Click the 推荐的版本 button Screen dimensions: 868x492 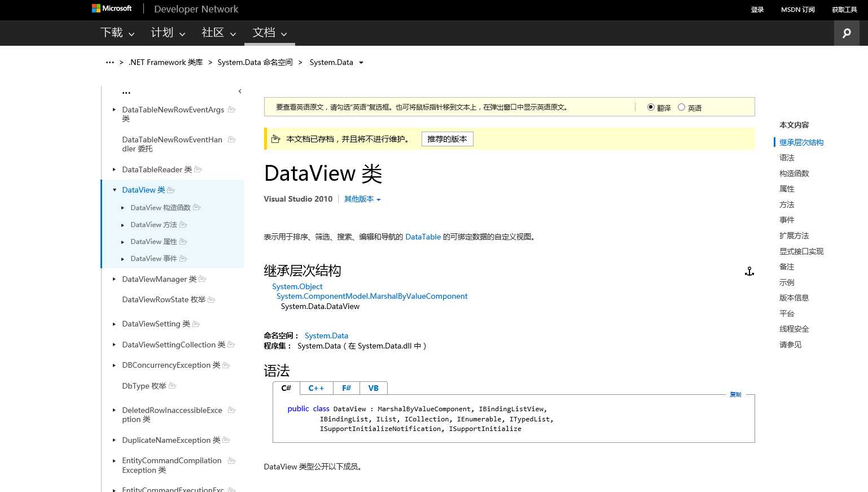[447, 139]
